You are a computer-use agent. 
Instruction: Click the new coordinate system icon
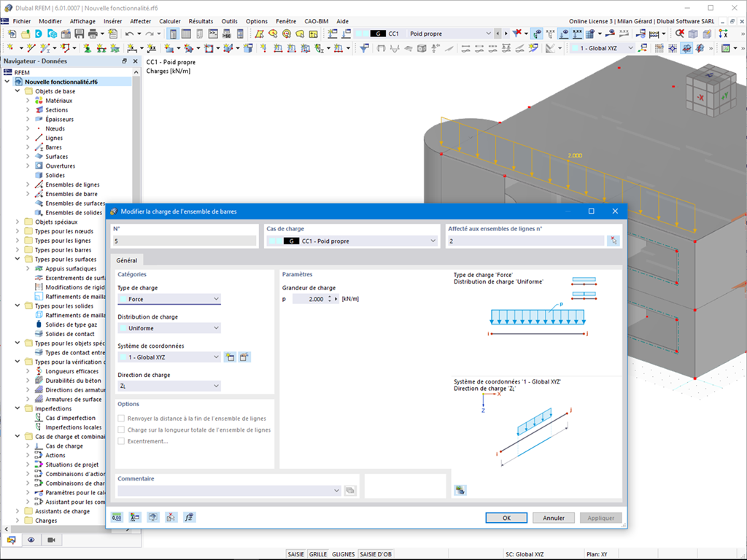click(230, 357)
